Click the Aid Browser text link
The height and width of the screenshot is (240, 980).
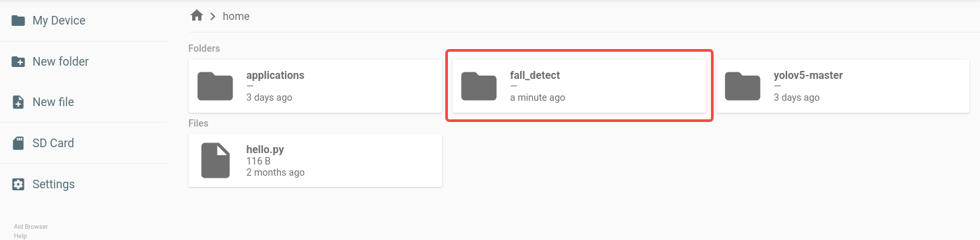click(31, 227)
